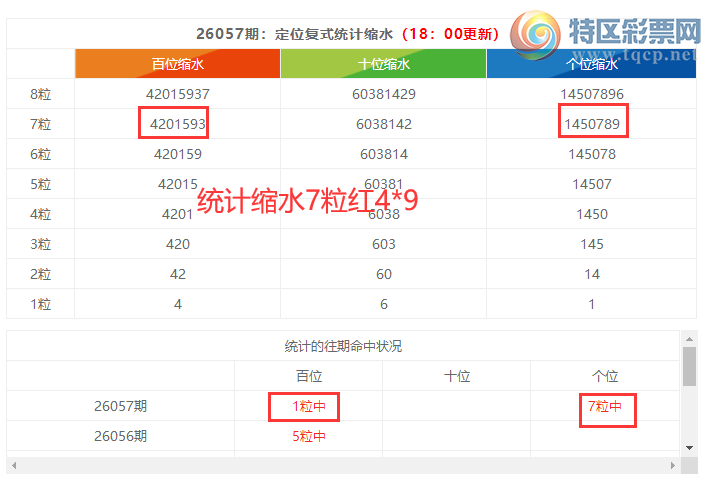The height and width of the screenshot is (487, 711).
Task: Click the 7粒中 result for 26057期
Action: (604, 406)
